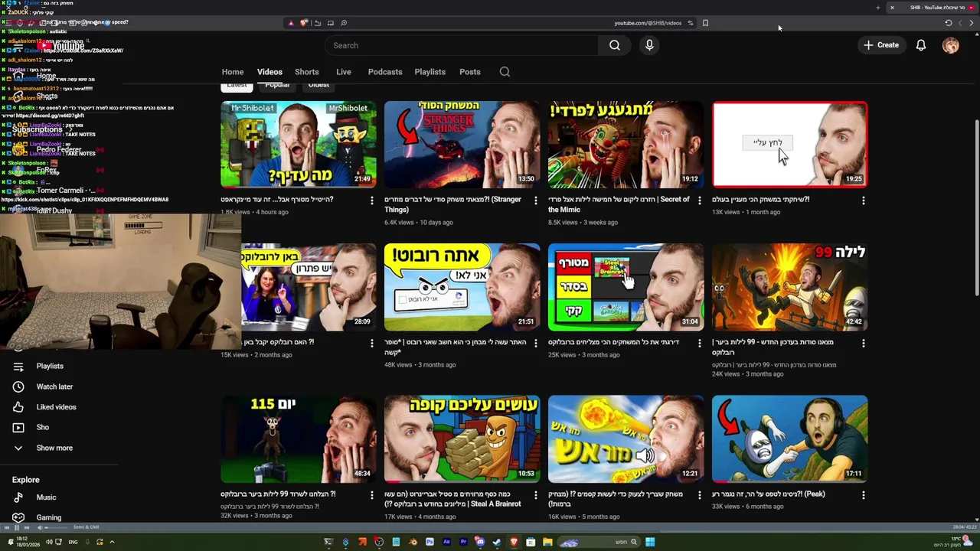Open Steam from the taskbar
The width and height of the screenshot is (980, 551).
point(497,542)
